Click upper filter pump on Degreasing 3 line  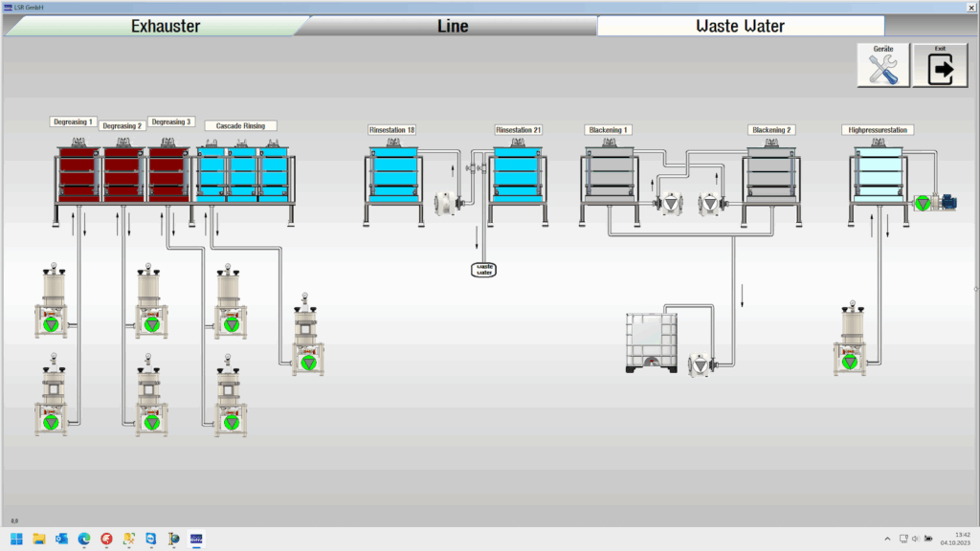231,301
